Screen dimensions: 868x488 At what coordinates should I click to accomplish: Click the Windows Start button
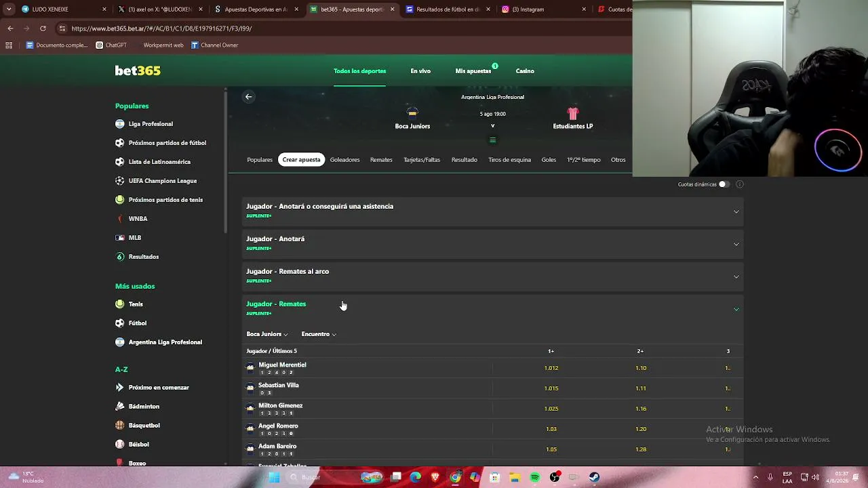[x=274, y=477]
